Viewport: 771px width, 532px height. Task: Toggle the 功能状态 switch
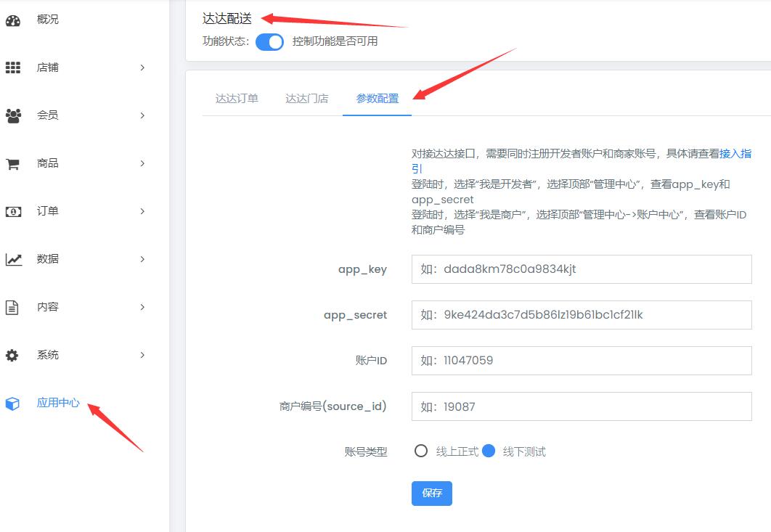pos(269,42)
